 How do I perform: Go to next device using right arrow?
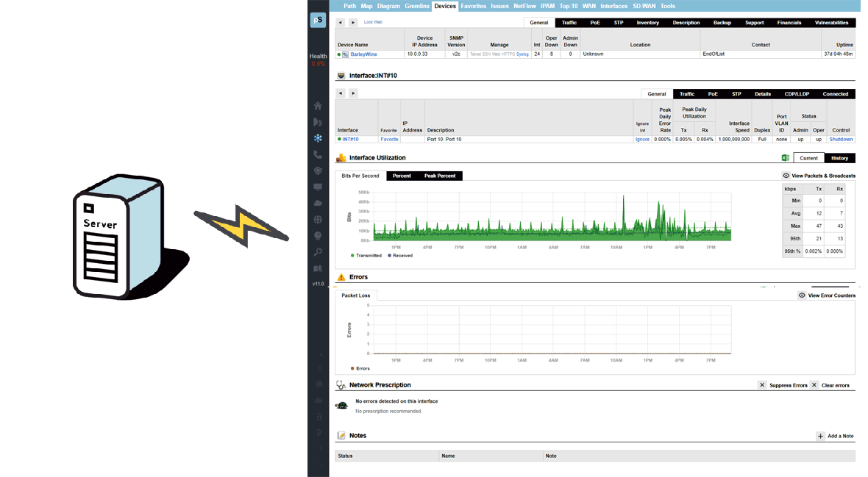click(353, 23)
